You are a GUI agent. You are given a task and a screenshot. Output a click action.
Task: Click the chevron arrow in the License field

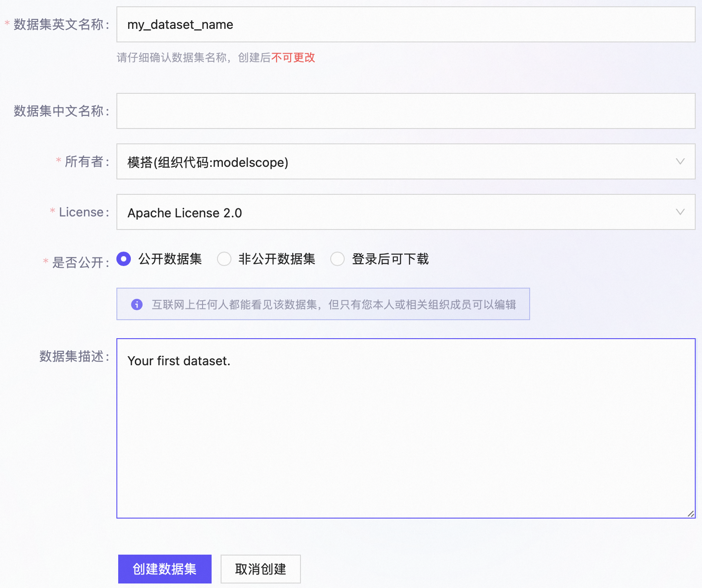coord(680,212)
